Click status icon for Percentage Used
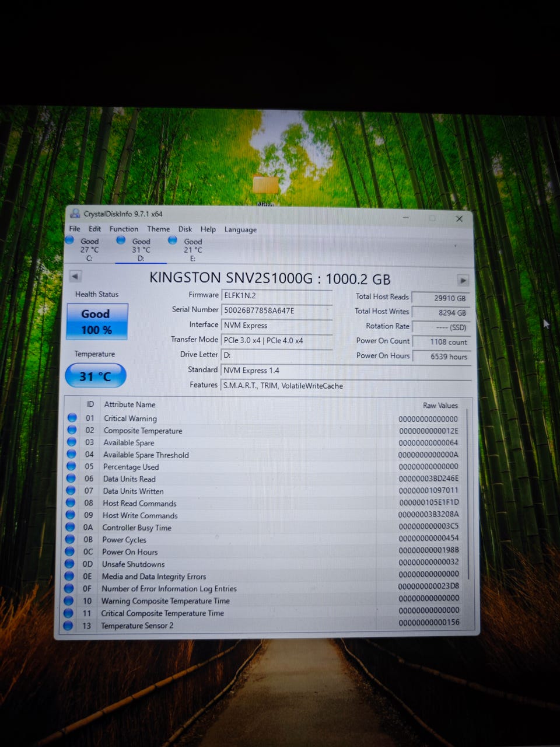Image resolution: width=560 pixels, height=747 pixels. click(71, 466)
